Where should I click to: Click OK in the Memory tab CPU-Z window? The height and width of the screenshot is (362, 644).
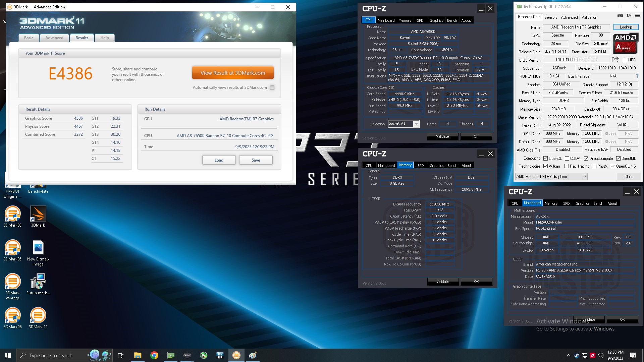coord(476,282)
